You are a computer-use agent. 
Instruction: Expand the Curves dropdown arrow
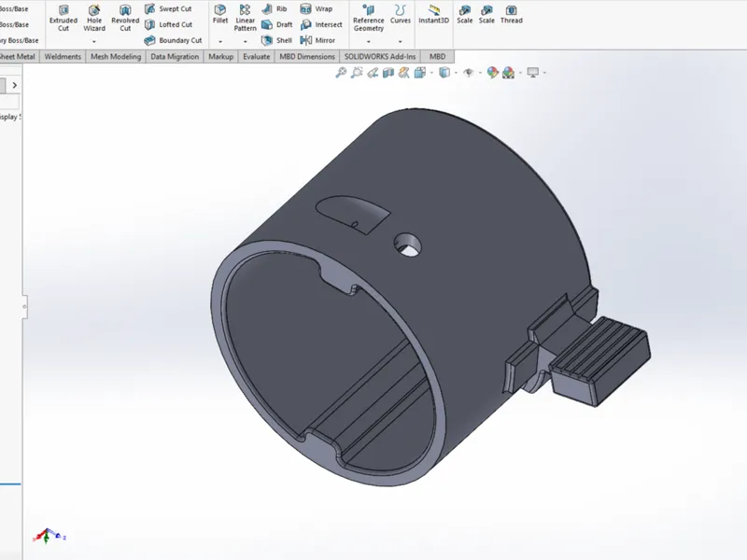click(401, 42)
